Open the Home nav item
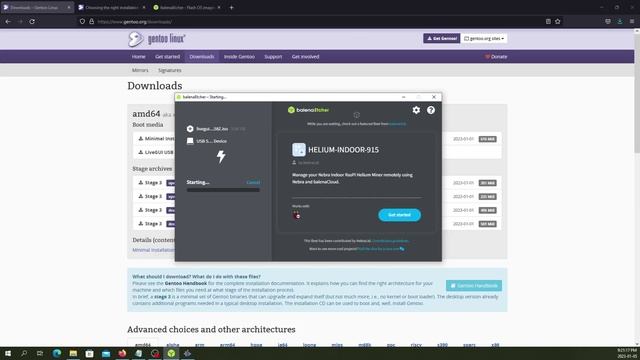Viewport: 640px width, 360px height. click(138, 57)
